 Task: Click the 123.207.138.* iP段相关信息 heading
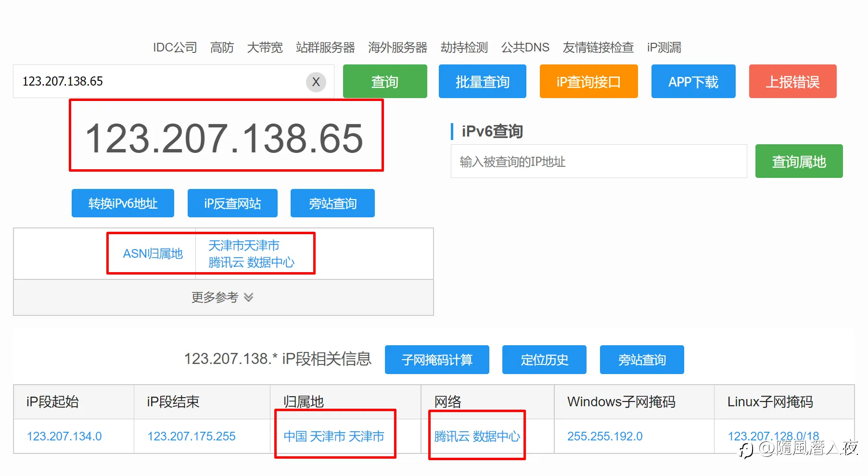278,359
